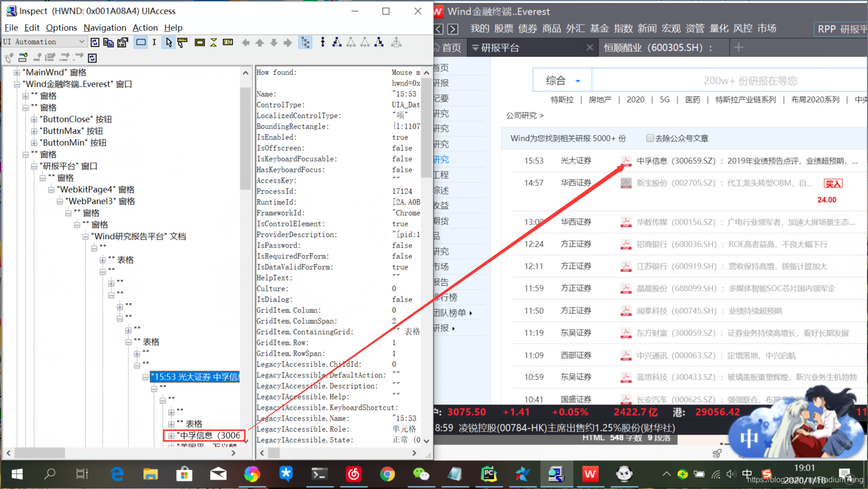868x489 pixels.
Task: Open the File menu in Inspect
Action: tap(11, 28)
